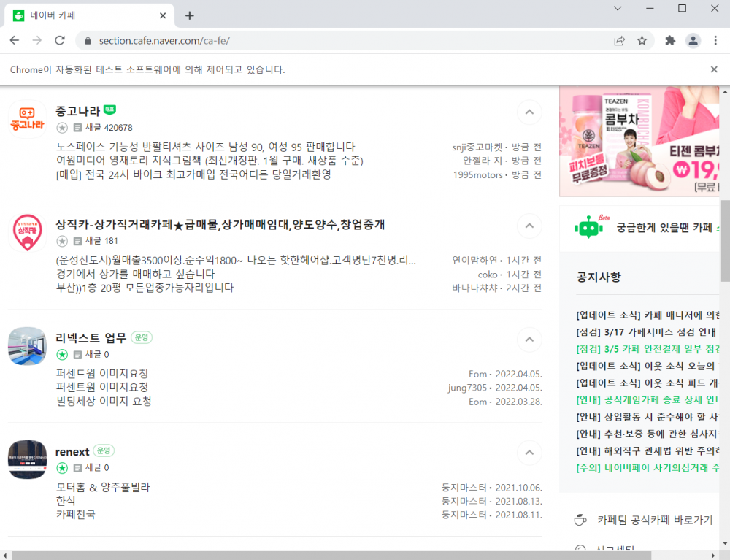The width and height of the screenshot is (730, 560).
Task: Toggle favorite star for 리넥스트 업무
Action: 62,355
